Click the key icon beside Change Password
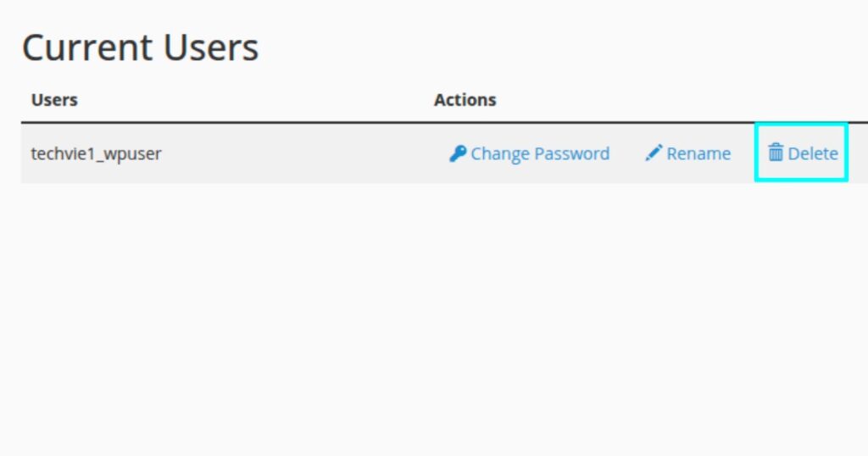Screen dimensions: 868x456 [458, 153]
